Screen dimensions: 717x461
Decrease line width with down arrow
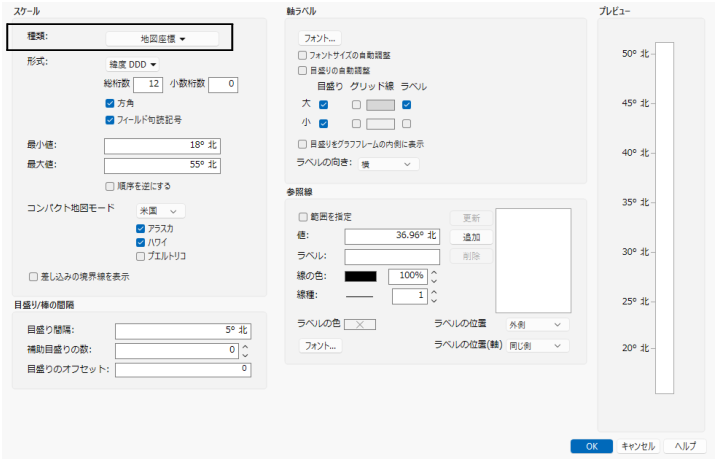434,300
